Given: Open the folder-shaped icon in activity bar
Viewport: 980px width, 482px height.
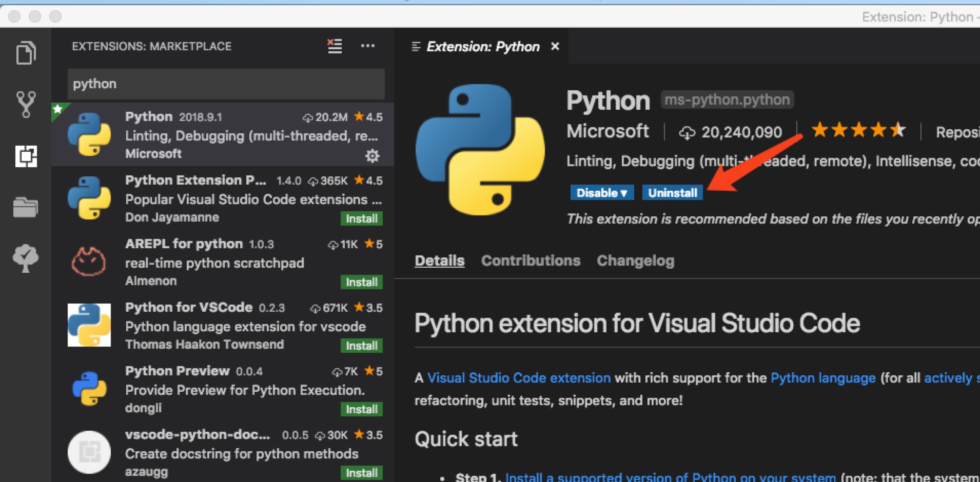Looking at the screenshot, I should pyautogui.click(x=26, y=207).
